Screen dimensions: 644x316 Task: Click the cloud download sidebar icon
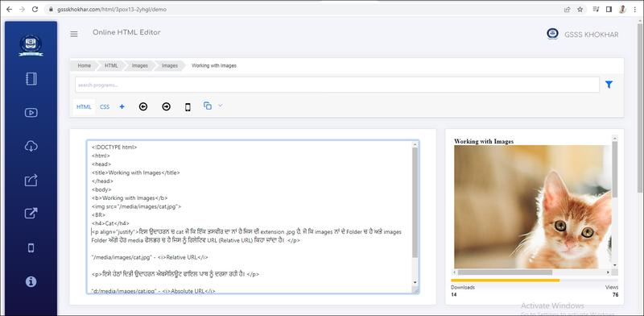(x=31, y=146)
